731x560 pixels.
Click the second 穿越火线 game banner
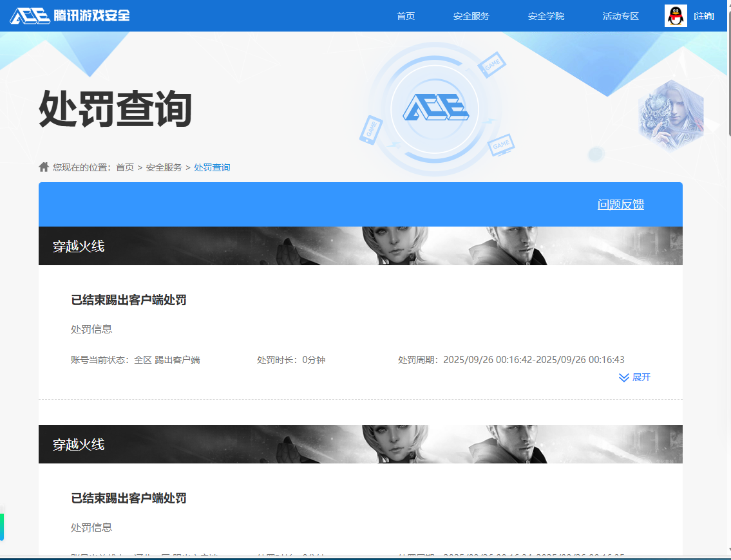pyautogui.click(x=360, y=444)
